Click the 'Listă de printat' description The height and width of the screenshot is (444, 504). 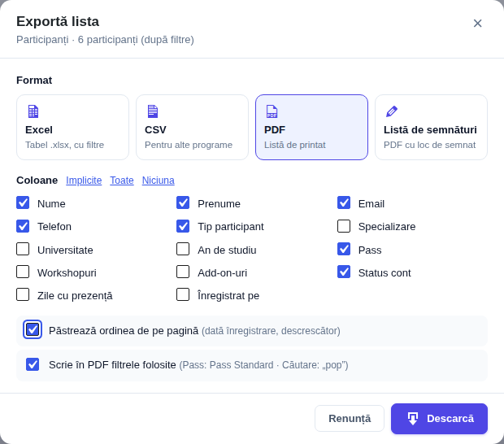pyautogui.click(x=295, y=145)
